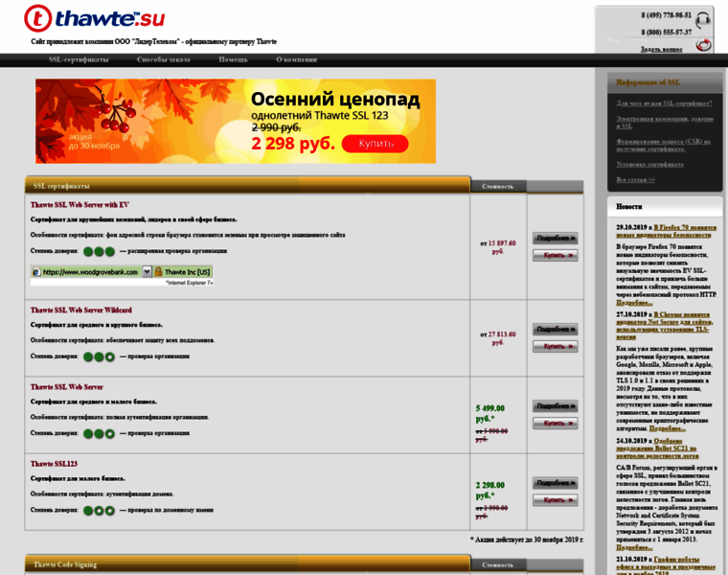The width and height of the screenshot is (728, 575).
Task: Click the headset phone support icon
Action: point(703,20)
